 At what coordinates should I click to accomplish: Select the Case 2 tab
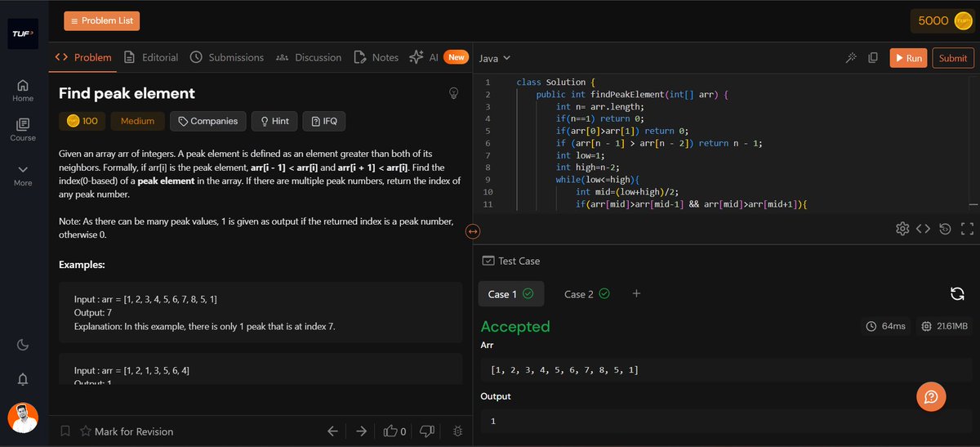coord(586,294)
